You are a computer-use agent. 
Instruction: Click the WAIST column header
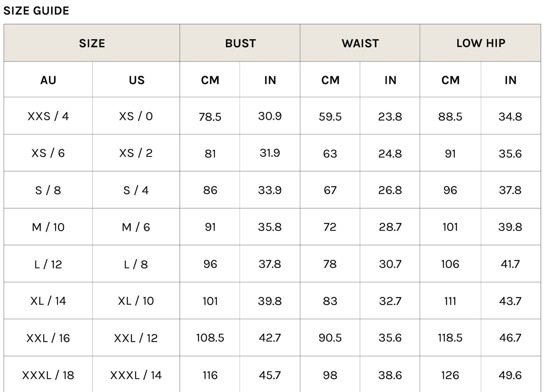pyautogui.click(x=360, y=43)
